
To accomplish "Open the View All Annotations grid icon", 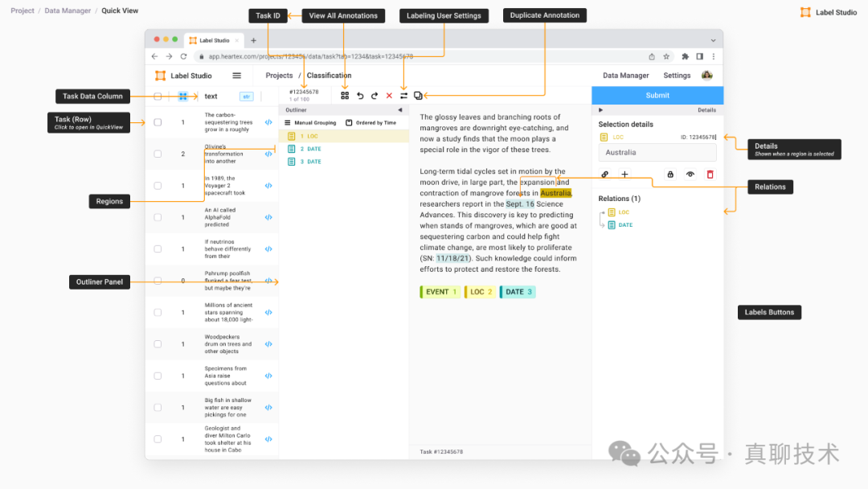I will pos(345,96).
